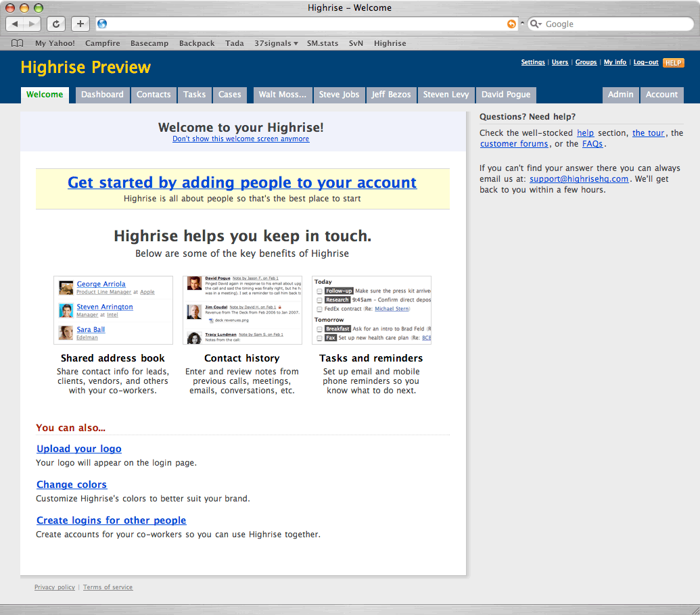Open the Campfire bookmark
Viewport: 700px width, 615px height.
coord(103,43)
